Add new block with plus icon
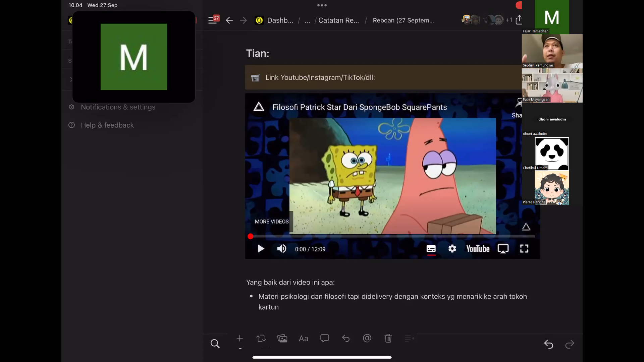This screenshot has height=362, width=644. coord(239,339)
